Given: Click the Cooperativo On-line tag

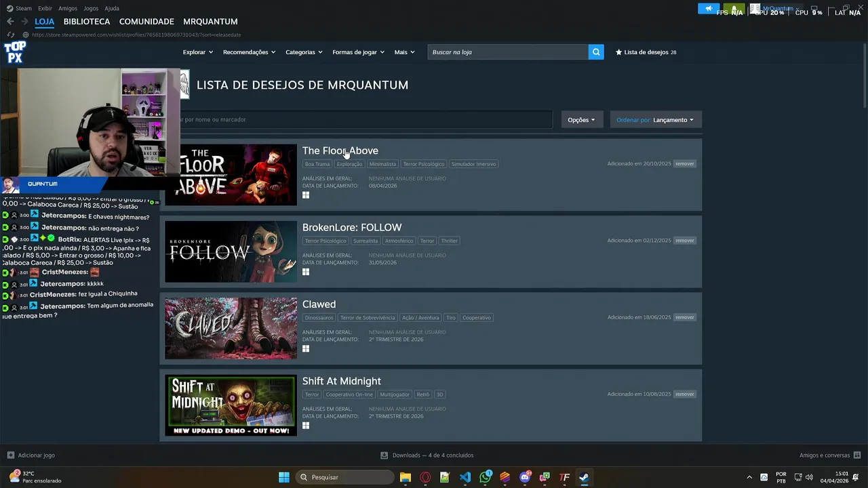Looking at the screenshot, I should (x=349, y=394).
